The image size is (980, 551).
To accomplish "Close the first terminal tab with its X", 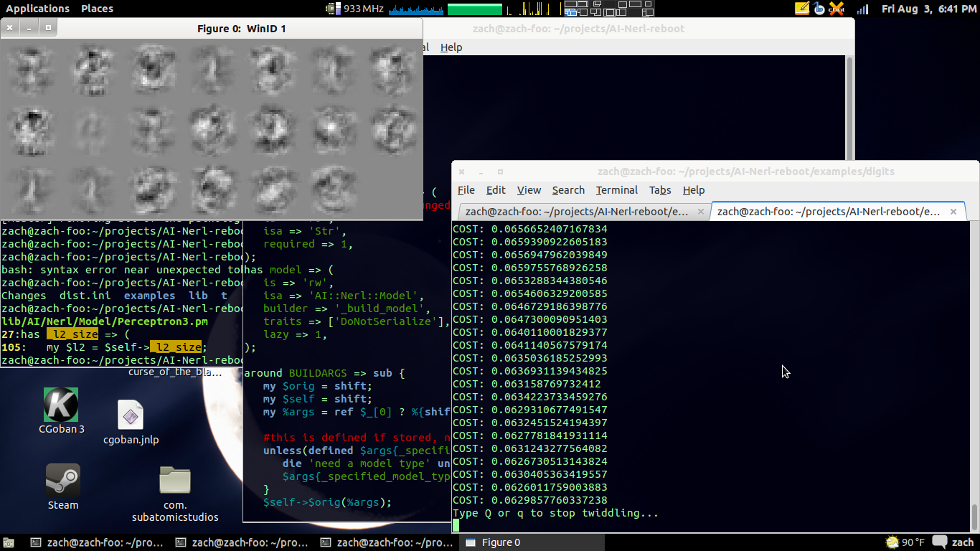I will coord(700,212).
